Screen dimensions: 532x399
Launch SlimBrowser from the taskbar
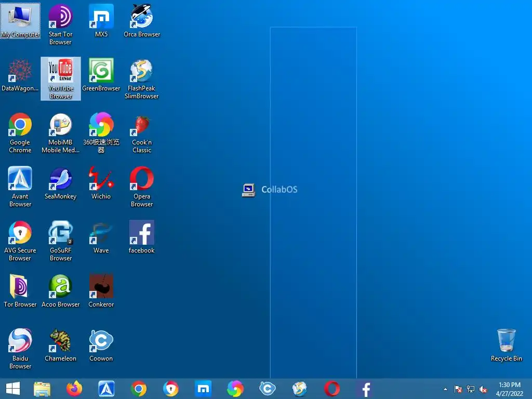300,389
